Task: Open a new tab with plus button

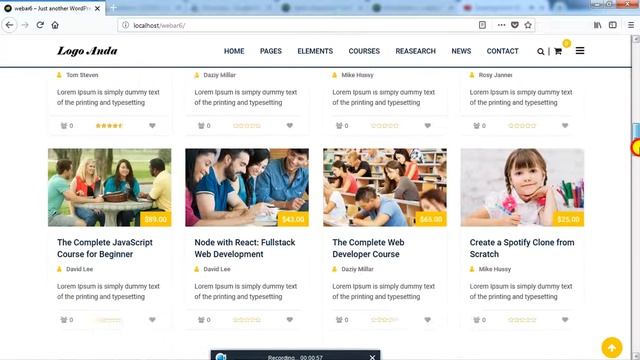Action: point(113,8)
